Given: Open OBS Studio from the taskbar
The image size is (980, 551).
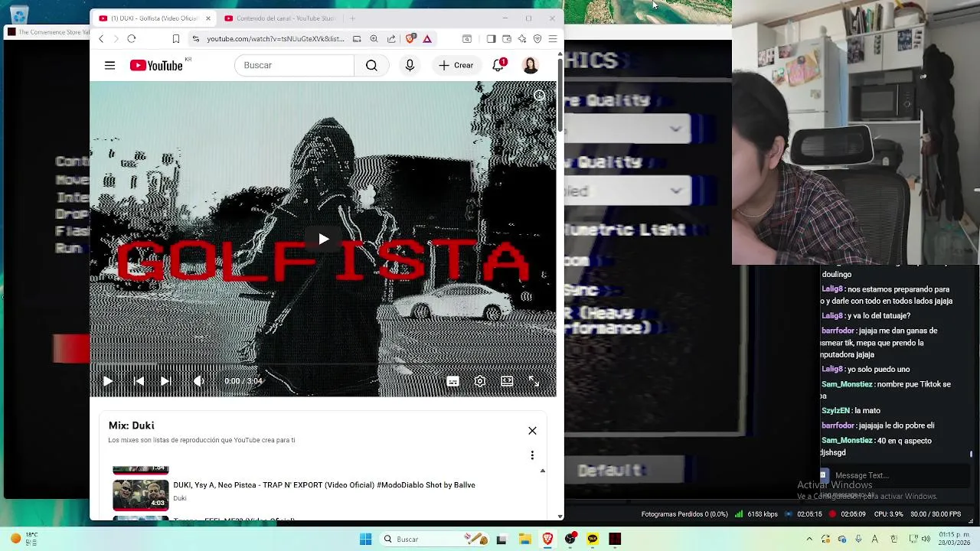Looking at the screenshot, I should tap(570, 540).
